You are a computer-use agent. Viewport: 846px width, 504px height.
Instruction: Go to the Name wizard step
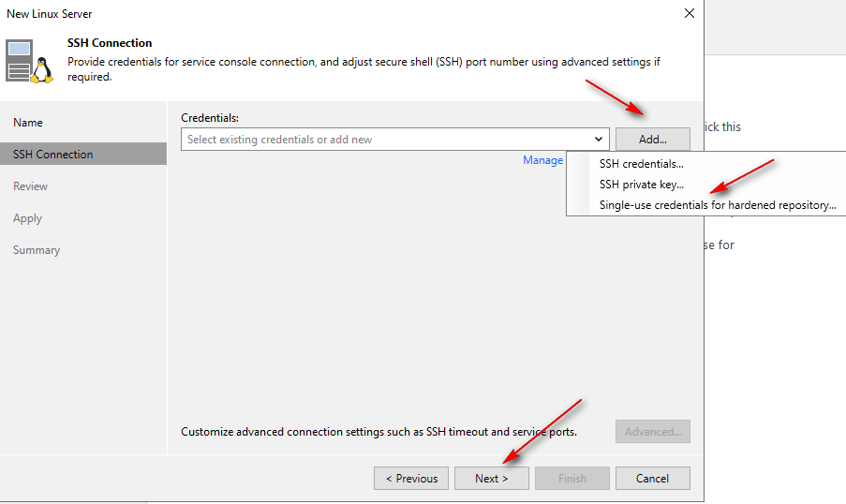coord(28,123)
